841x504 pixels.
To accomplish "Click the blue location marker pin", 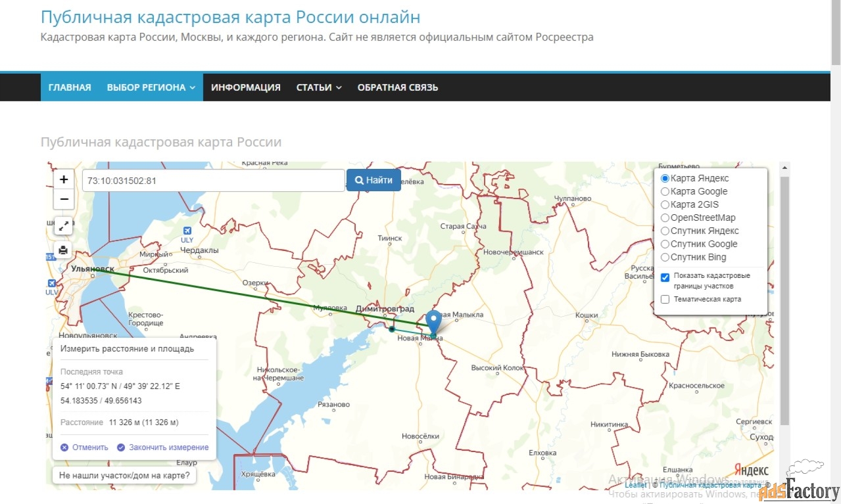I will (x=433, y=322).
